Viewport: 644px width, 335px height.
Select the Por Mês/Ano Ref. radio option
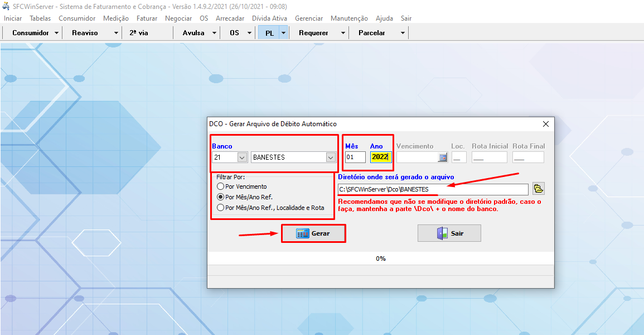click(x=221, y=197)
